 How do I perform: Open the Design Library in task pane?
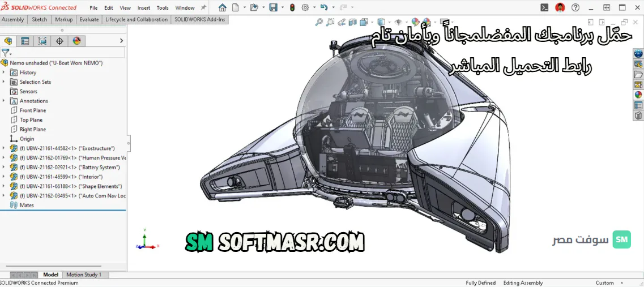[638, 64]
